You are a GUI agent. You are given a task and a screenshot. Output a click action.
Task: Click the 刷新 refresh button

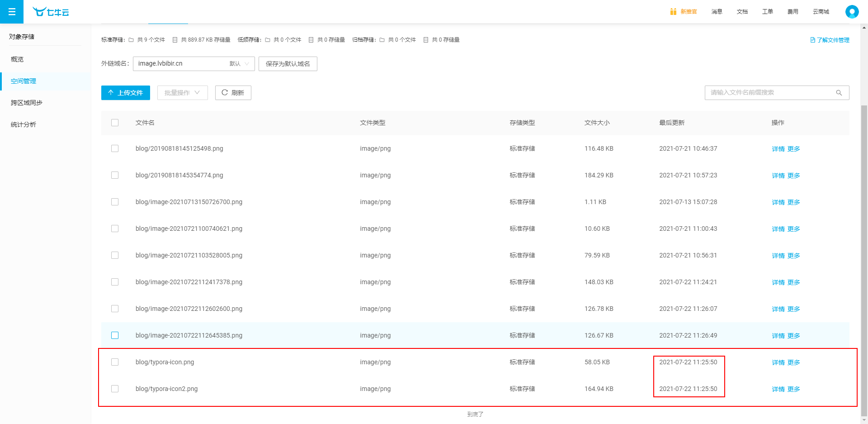(233, 93)
